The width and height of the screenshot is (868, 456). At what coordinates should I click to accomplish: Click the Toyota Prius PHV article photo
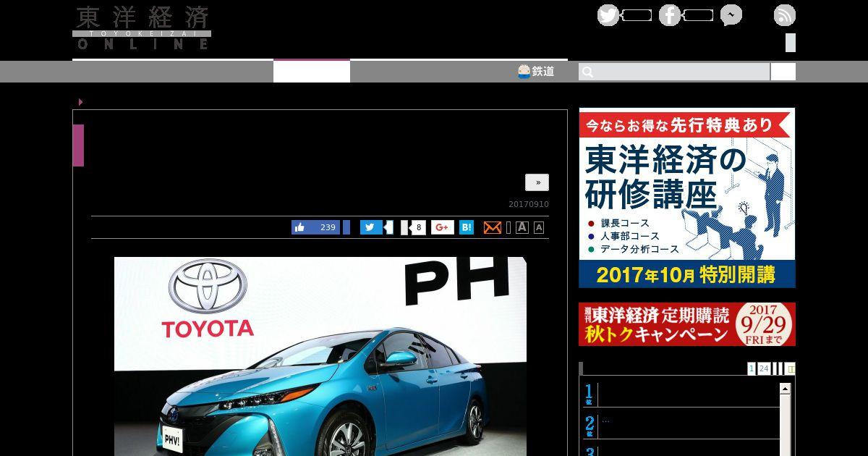pyautogui.click(x=320, y=356)
